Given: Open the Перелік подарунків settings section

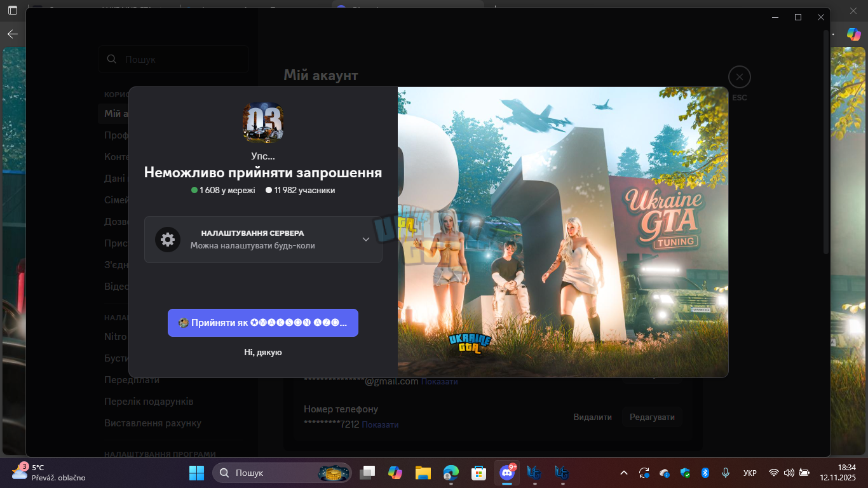Looking at the screenshot, I should pos(149,402).
